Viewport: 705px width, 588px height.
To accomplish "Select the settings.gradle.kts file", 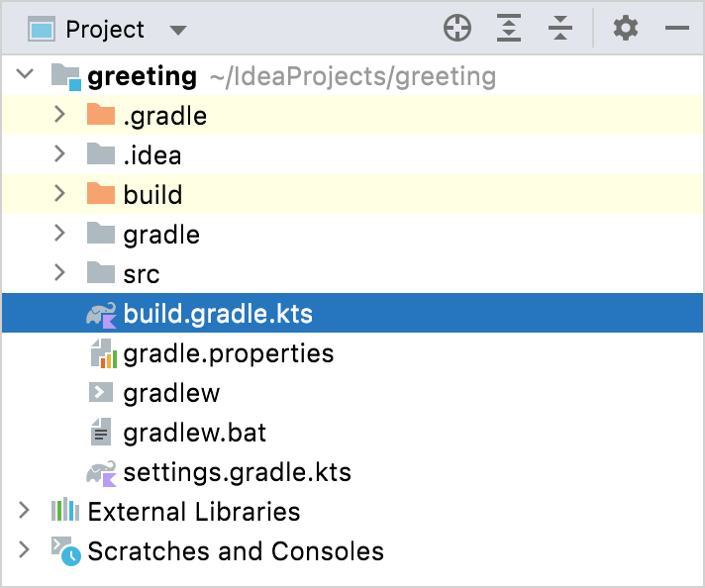I will click(x=237, y=472).
